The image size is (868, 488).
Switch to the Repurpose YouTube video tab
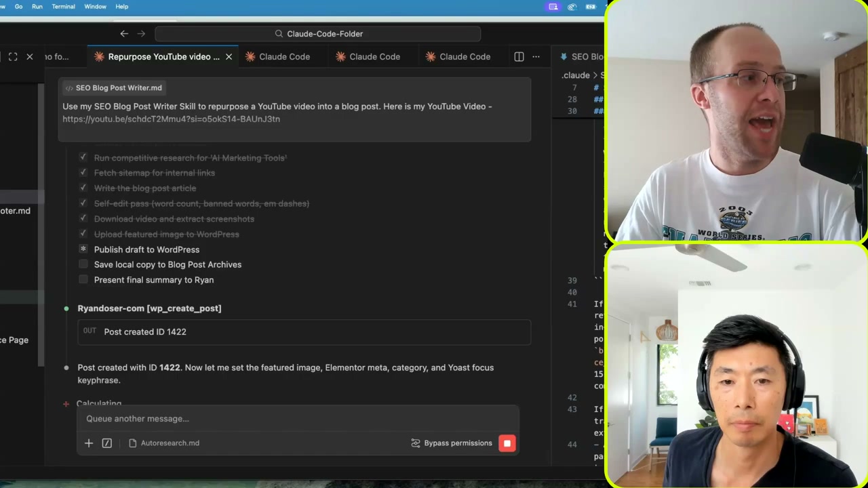(163, 57)
